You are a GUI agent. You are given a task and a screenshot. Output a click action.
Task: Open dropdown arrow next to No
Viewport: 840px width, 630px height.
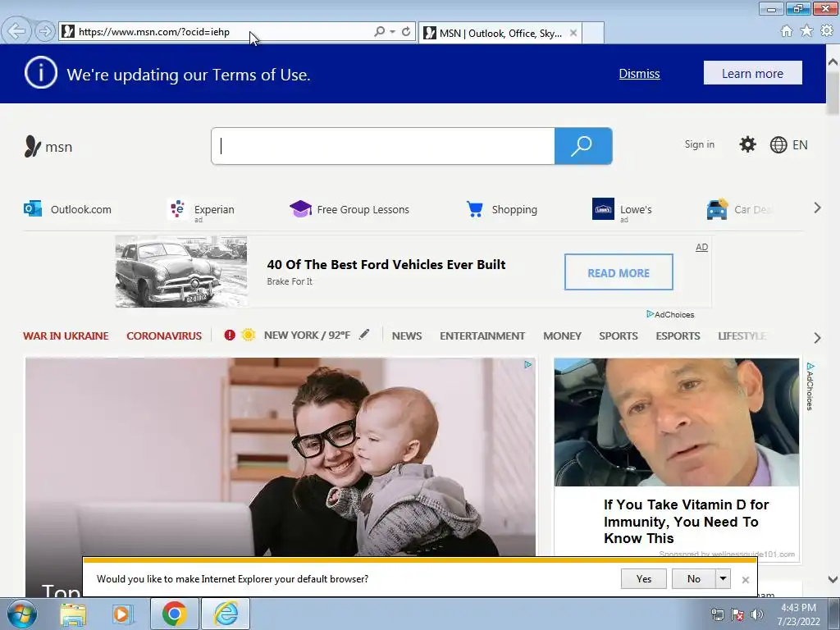pos(723,578)
